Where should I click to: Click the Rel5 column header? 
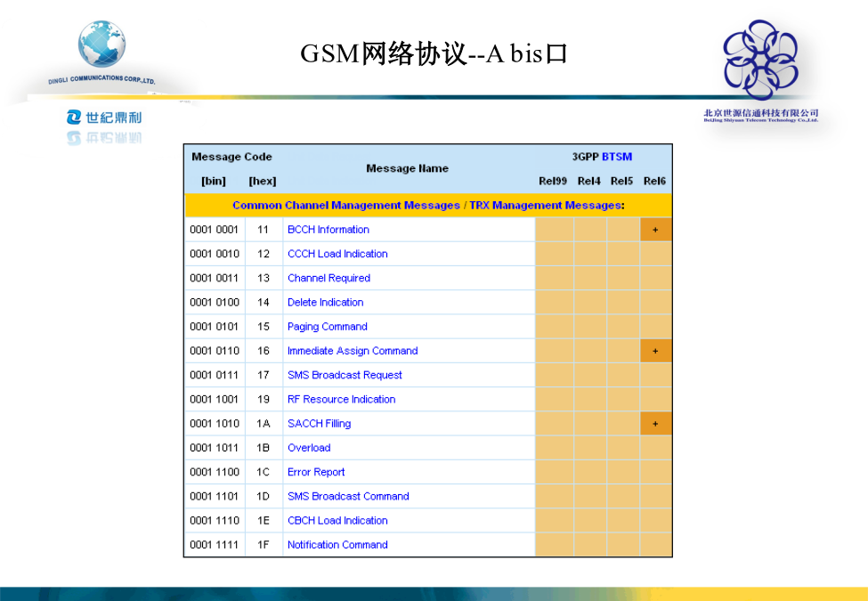621,181
